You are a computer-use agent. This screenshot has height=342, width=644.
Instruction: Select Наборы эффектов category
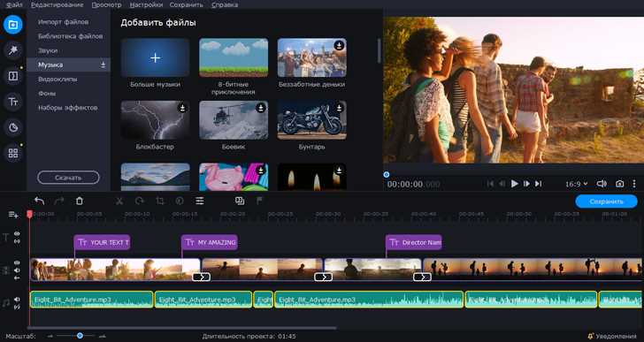pyautogui.click(x=68, y=108)
